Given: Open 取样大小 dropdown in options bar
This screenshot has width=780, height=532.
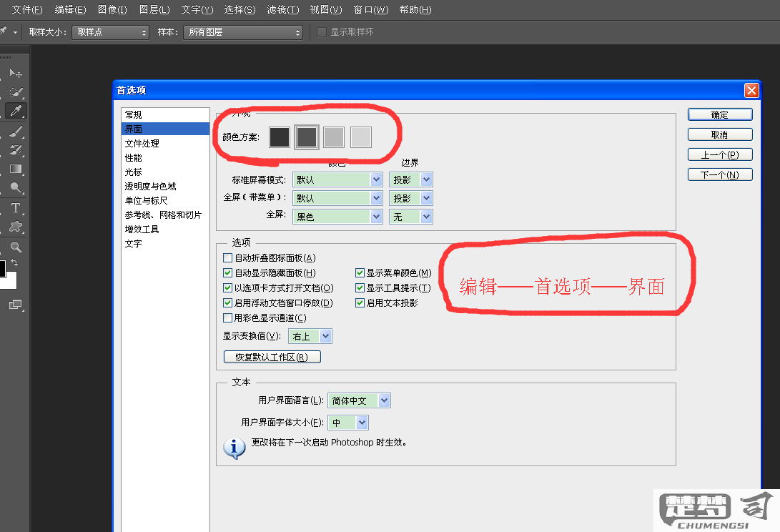Looking at the screenshot, I should click(110, 32).
